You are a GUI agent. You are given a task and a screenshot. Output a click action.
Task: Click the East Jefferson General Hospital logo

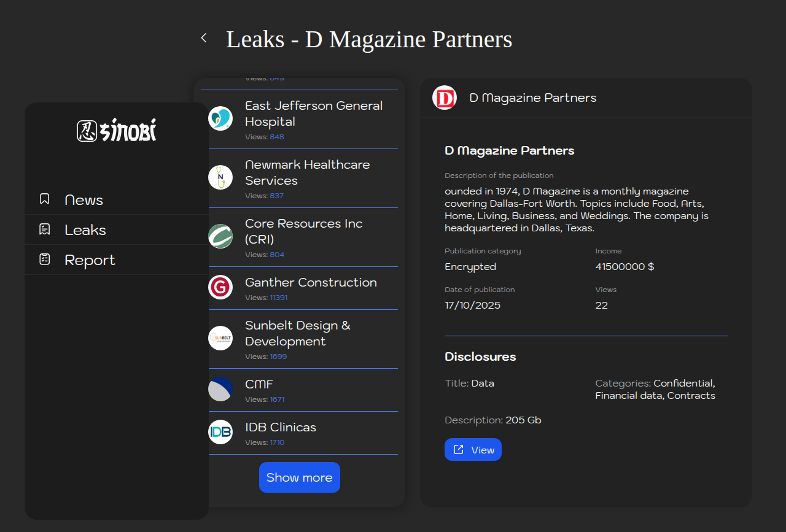pos(220,118)
